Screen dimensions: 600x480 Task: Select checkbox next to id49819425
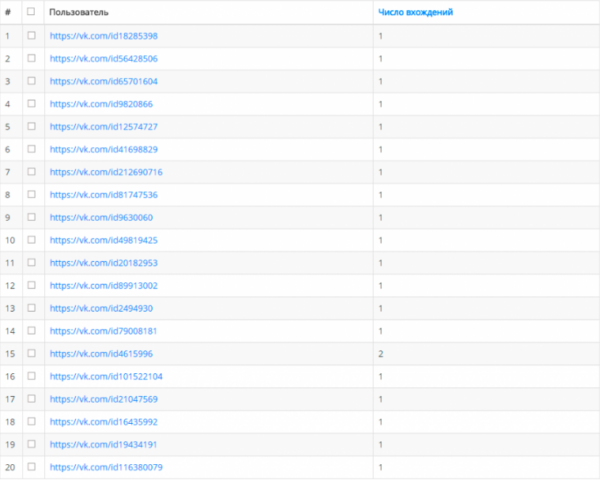31,240
